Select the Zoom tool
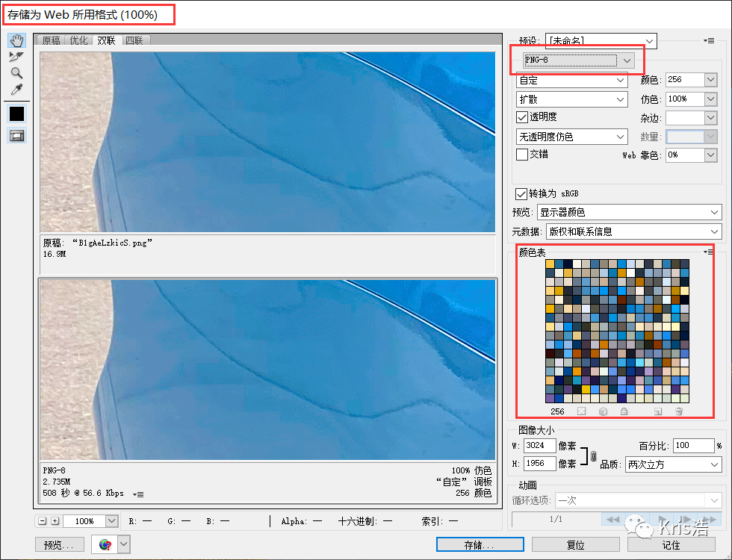732x560 pixels. click(x=16, y=72)
